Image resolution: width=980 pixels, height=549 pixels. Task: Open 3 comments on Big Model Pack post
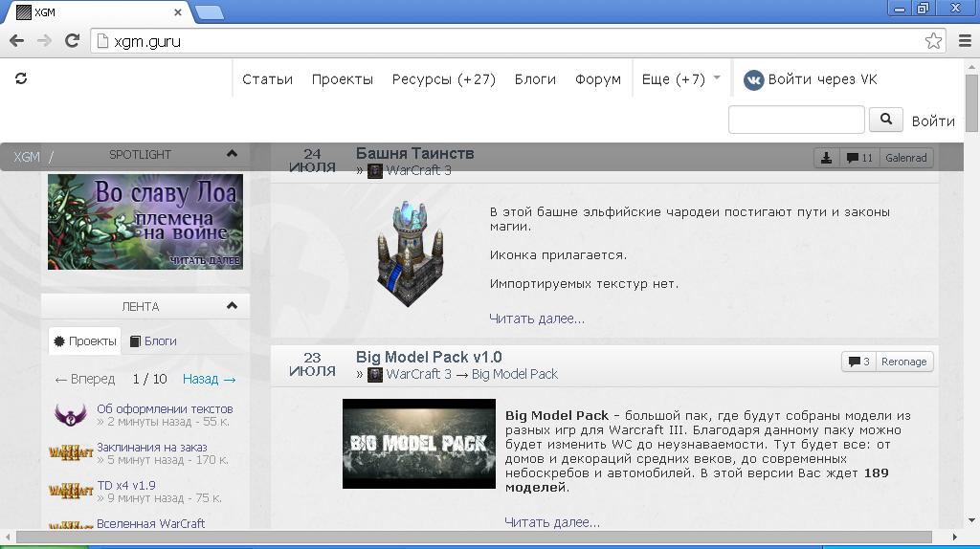click(x=859, y=362)
